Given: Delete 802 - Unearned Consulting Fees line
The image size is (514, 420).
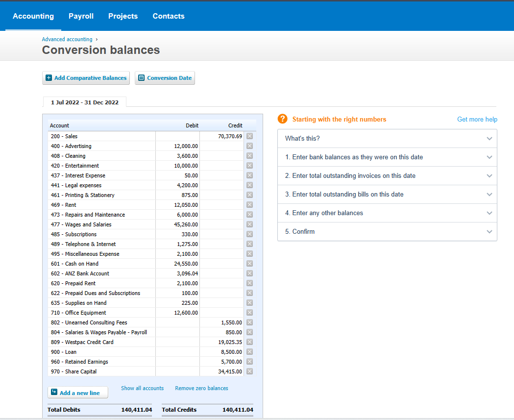Looking at the screenshot, I should pyautogui.click(x=249, y=322).
